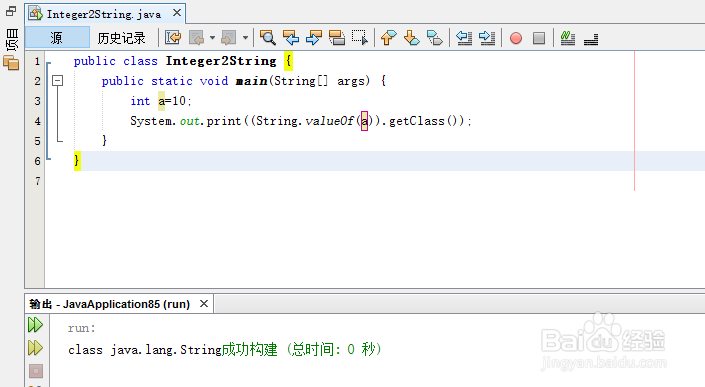This screenshot has width=705, height=387.
Task: Click Find Next Occurrence icon
Action: coord(314,38)
